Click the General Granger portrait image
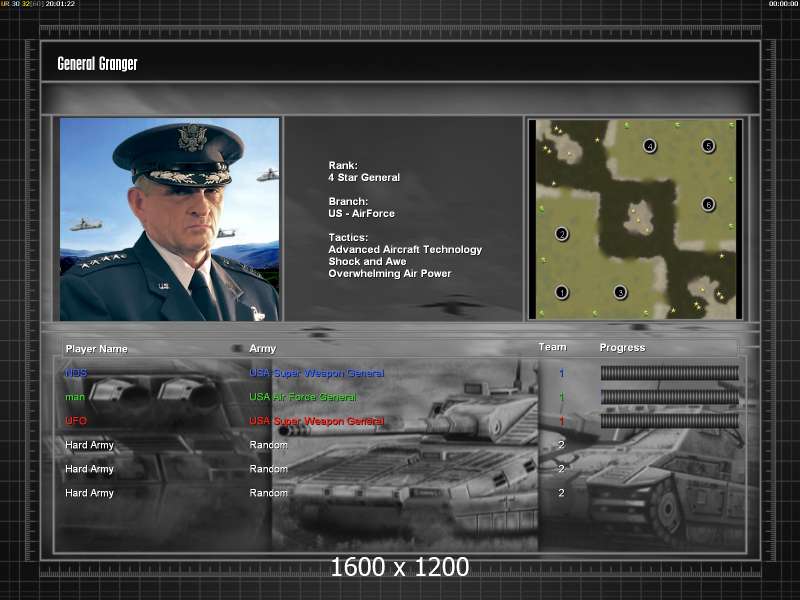 (169, 219)
